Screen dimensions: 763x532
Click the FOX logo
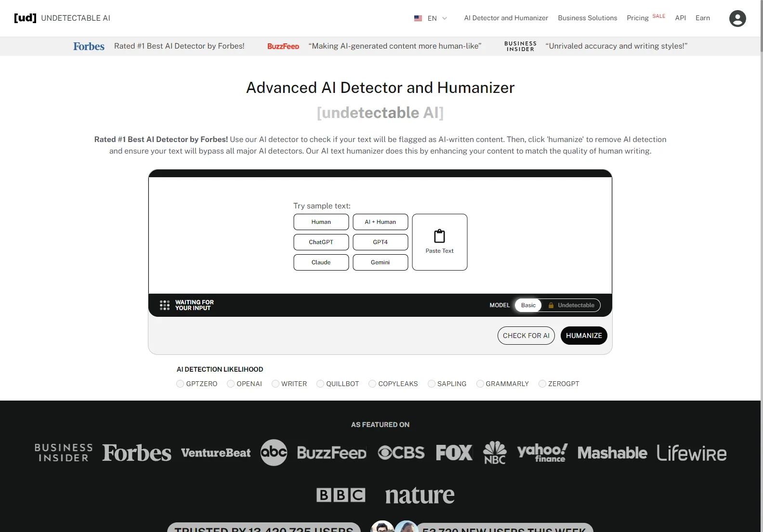pos(454,453)
